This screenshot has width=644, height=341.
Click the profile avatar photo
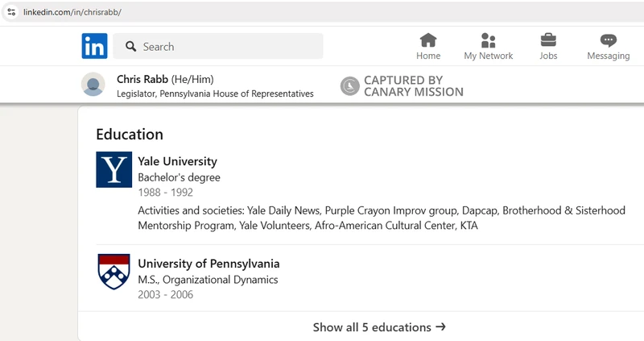click(93, 85)
